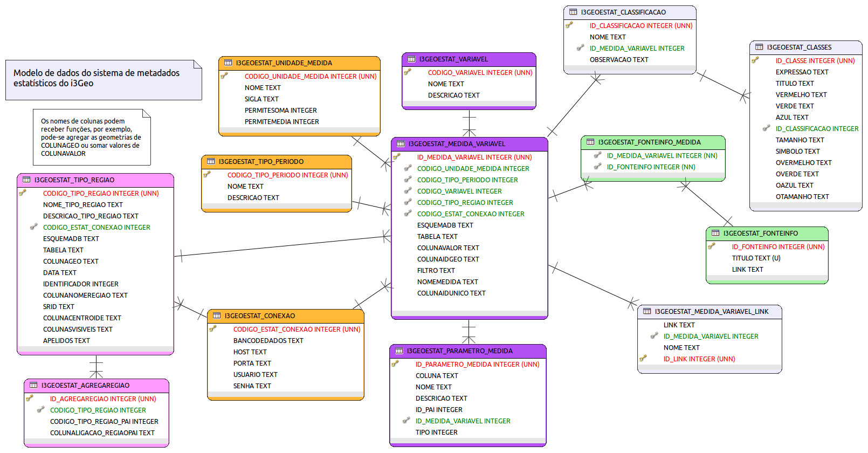Click table icon of I3GEOESTAT_FONTEINFO_MEDIDA header

click(590, 142)
